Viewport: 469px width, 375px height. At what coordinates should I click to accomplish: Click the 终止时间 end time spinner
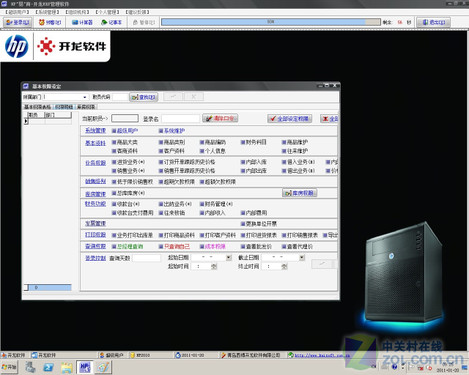coord(284,266)
